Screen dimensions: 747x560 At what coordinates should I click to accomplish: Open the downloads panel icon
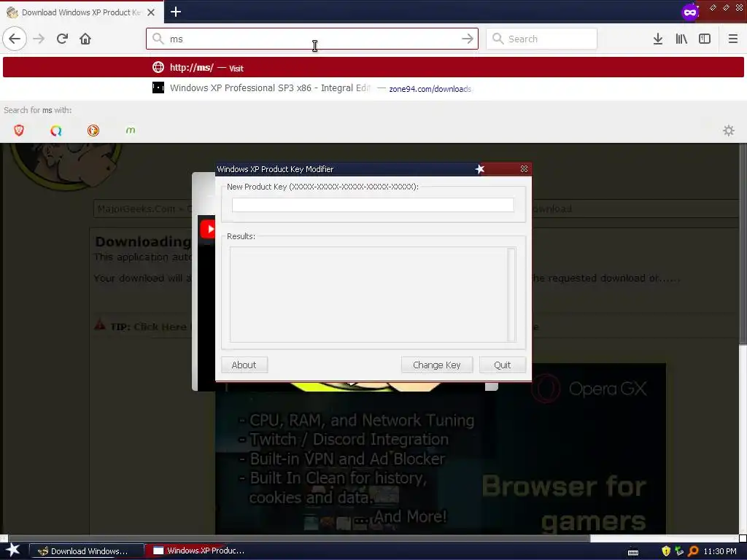click(658, 39)
